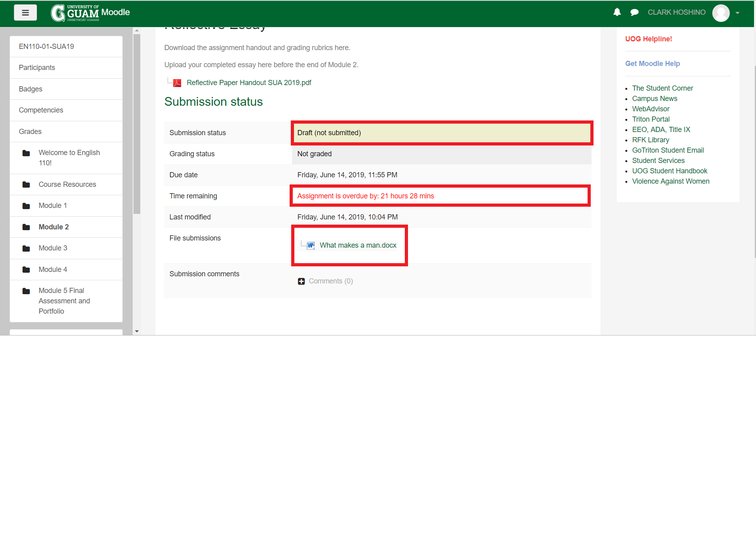Open GoTriton Student Email

coord(668,150)
